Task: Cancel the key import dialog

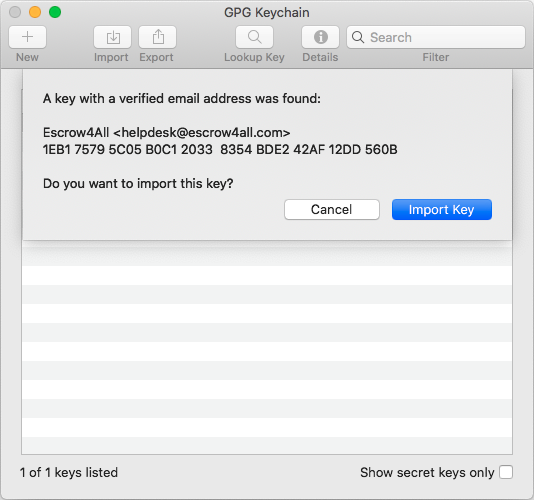Action: [x=332, y=209]
